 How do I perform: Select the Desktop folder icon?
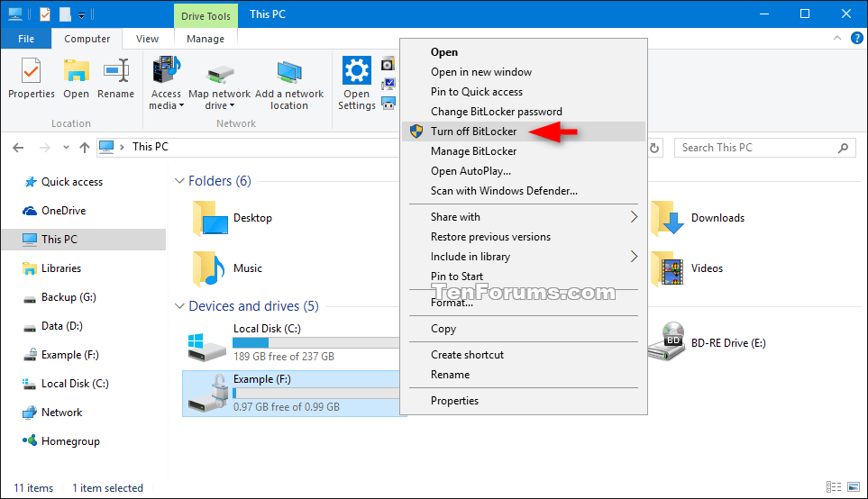tap(210, 219)
